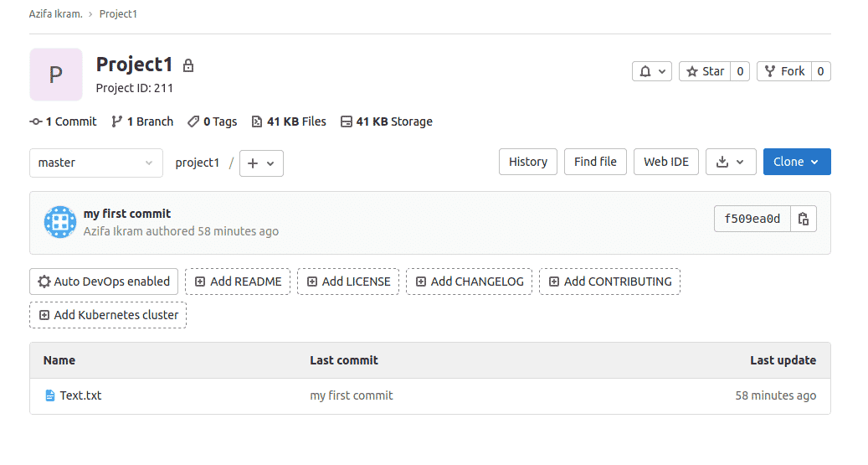The height and width of the screenshot is (465, 868).
Task: Select Add Kubernetes cluster
Action: tap(108, 315)
